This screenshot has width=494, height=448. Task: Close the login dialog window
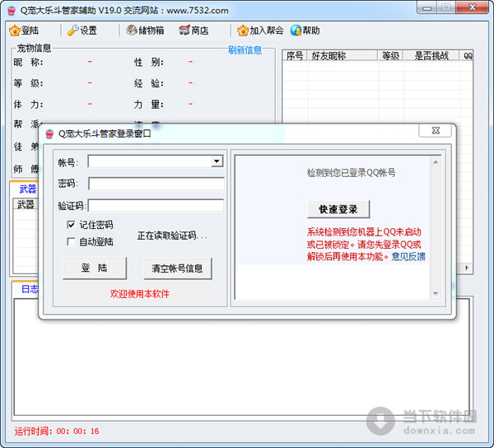click(436, 130)
